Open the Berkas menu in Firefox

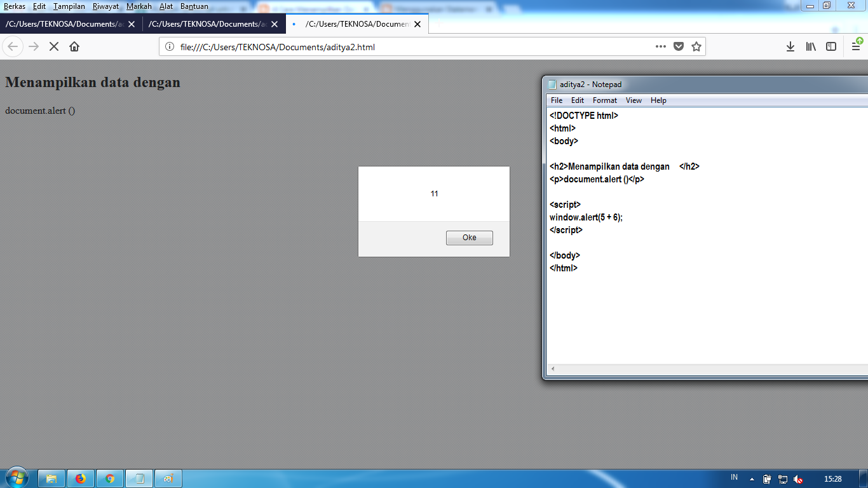click(14, 6)
